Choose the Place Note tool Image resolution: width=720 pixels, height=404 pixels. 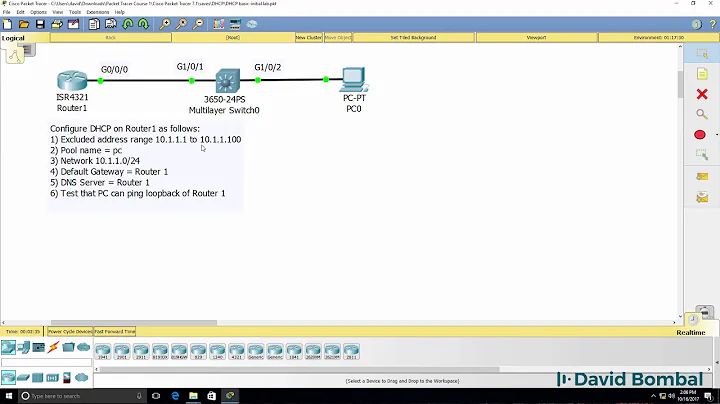click(x=702, y=74)
